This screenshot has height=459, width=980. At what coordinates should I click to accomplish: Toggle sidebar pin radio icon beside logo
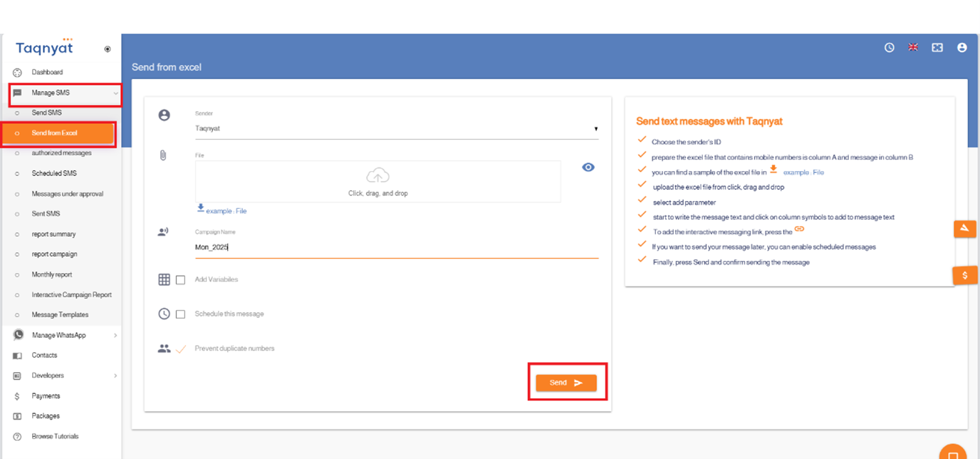tap(108, 49)
